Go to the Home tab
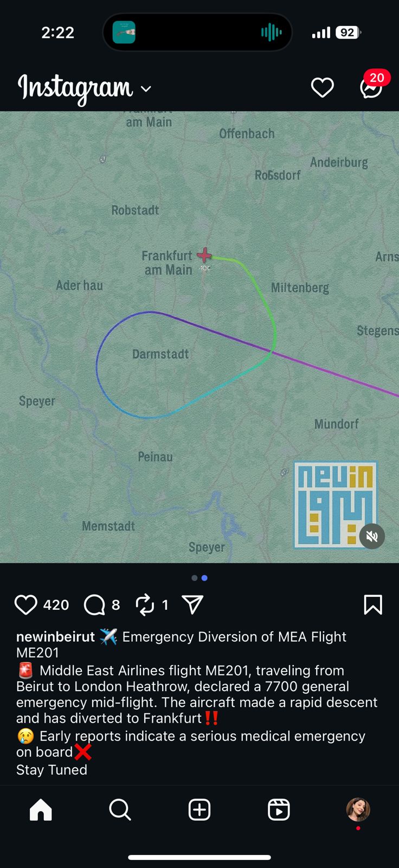Image resolution: width=399 pixels, height=868 pixels. [x=41, y=810]
